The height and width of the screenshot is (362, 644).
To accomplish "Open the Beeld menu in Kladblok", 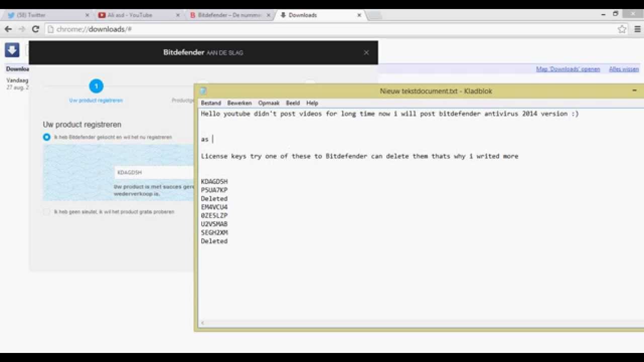I will pos(293,103).
